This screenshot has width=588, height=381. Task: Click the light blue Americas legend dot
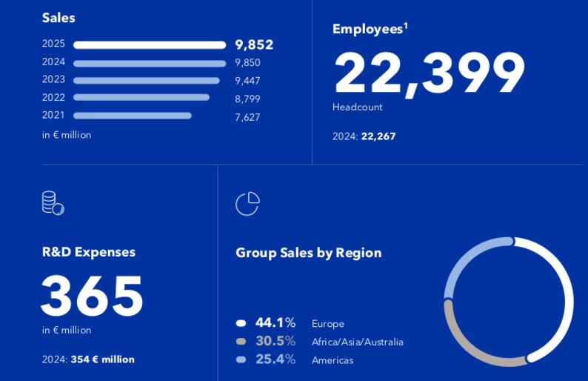241,360
